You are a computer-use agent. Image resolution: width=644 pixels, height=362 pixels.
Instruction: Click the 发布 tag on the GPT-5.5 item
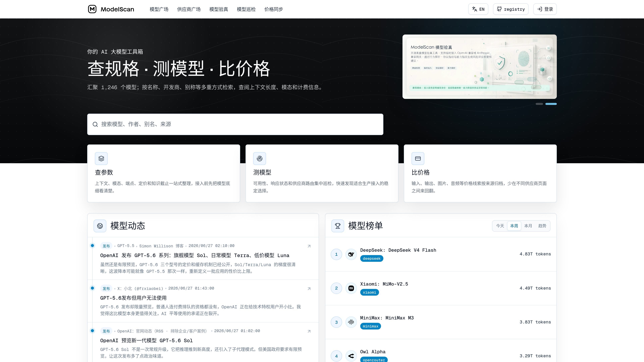point(106,246)
